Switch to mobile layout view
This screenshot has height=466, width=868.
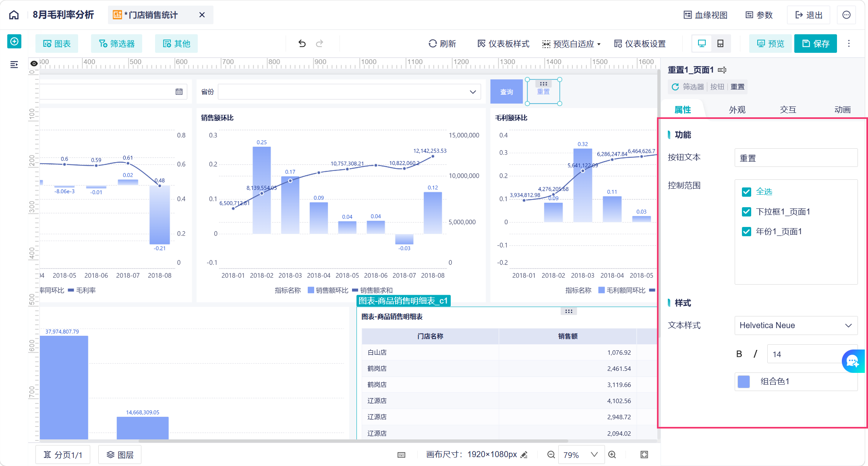[721, 44]
